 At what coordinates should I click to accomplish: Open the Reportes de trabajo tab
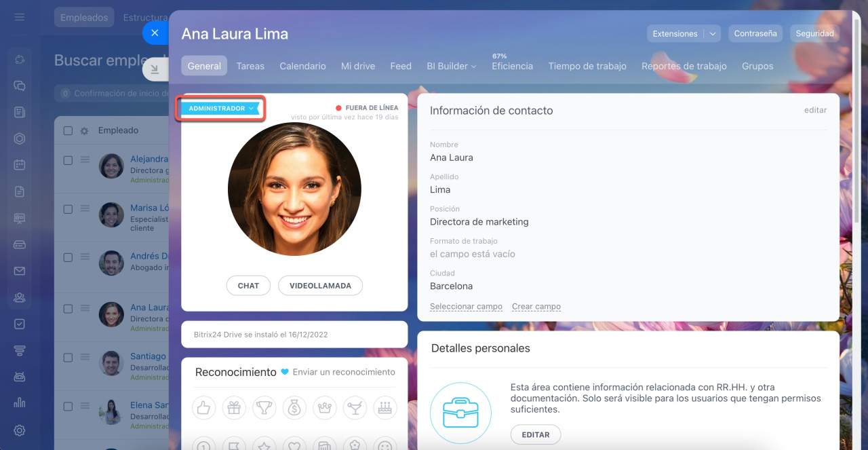(x=684, y=66)
